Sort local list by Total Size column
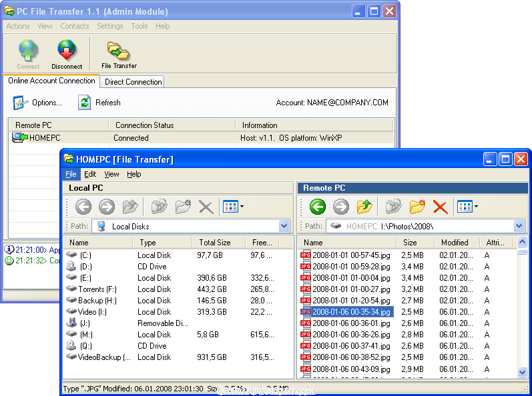The width and height of the screenshot is (532, 396). 218,243
